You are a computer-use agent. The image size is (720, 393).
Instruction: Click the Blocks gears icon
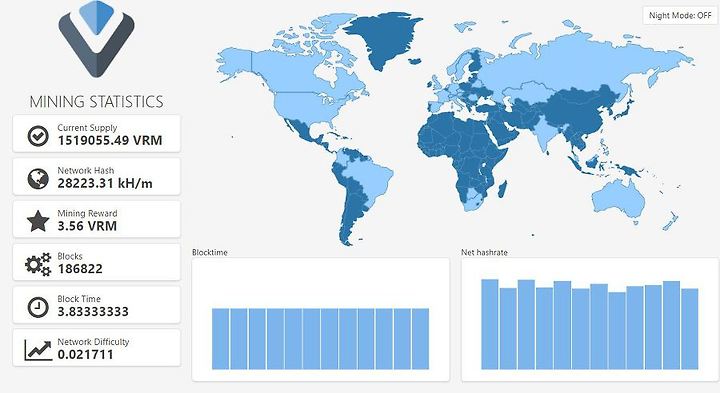pos(38,264)
